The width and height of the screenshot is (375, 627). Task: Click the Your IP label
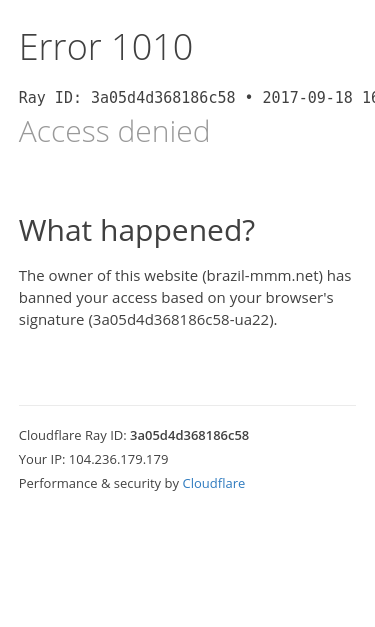point(42,459)
